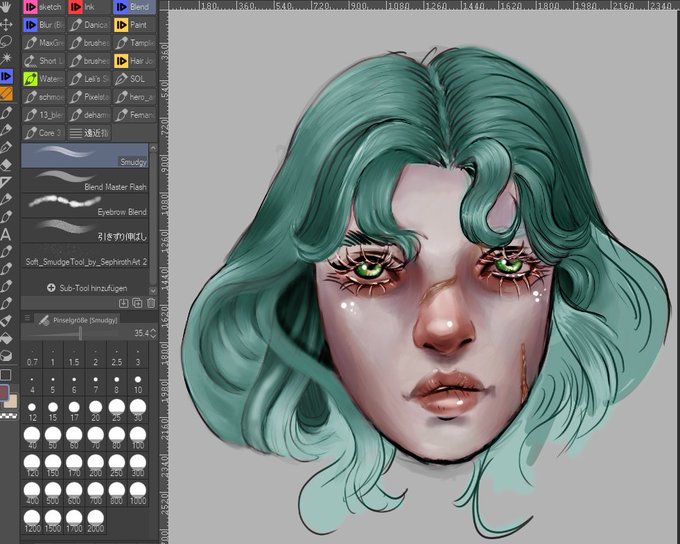This screenshot has width=680, height=544.
Task: Select the transparent color checker swatch
Action: coord(8,415)
